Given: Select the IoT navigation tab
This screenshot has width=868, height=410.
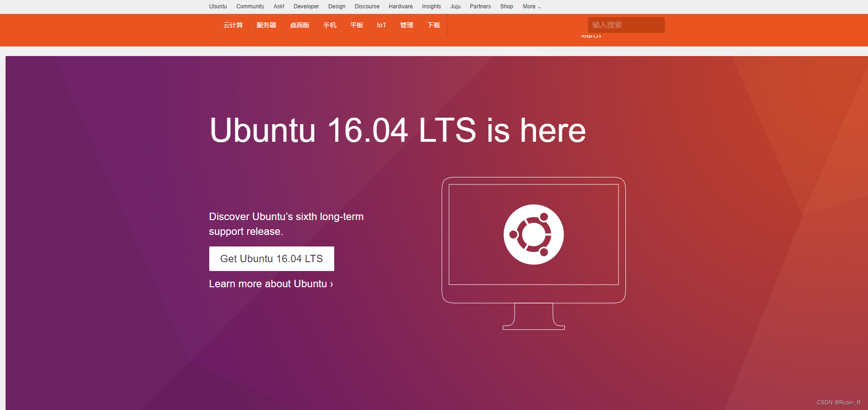Looking at the screenshot, I should (381, 25).
